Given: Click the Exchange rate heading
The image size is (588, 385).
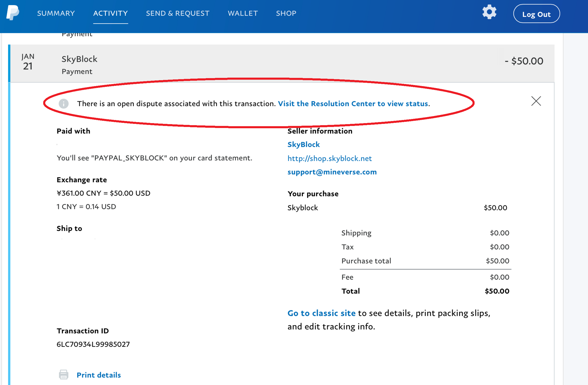Looking at the screenshot, I should (82, 180).
